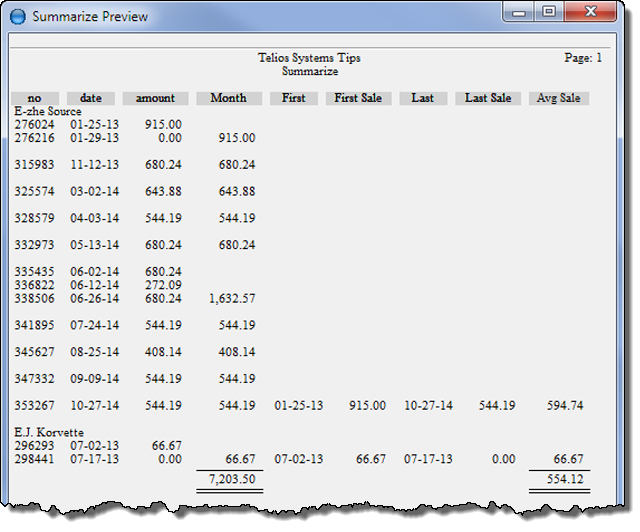Image resolution: width=640 pixels, height=532 pixels.
Task: Maximize the Summarize Preview window
Action: (x=548, y=14)
